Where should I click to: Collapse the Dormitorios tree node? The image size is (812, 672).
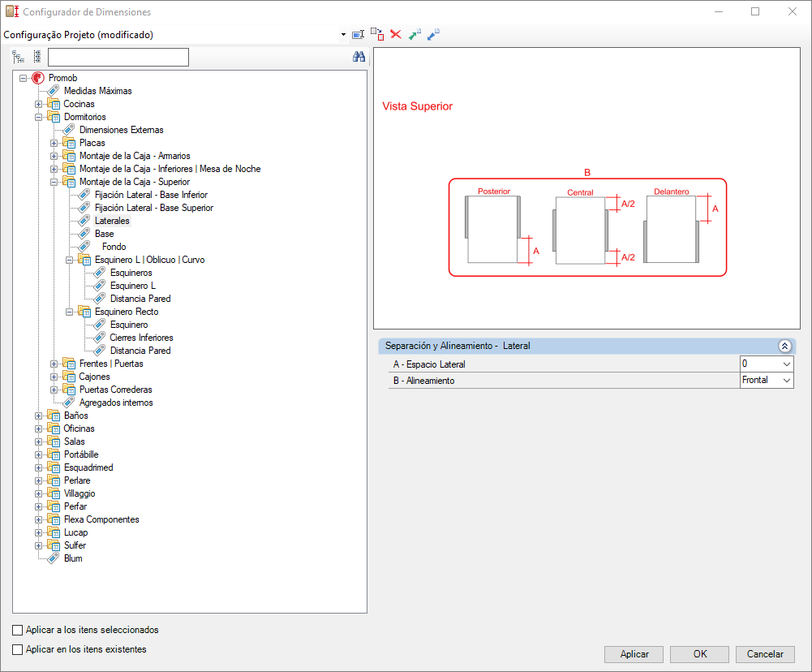pos(38,117)
